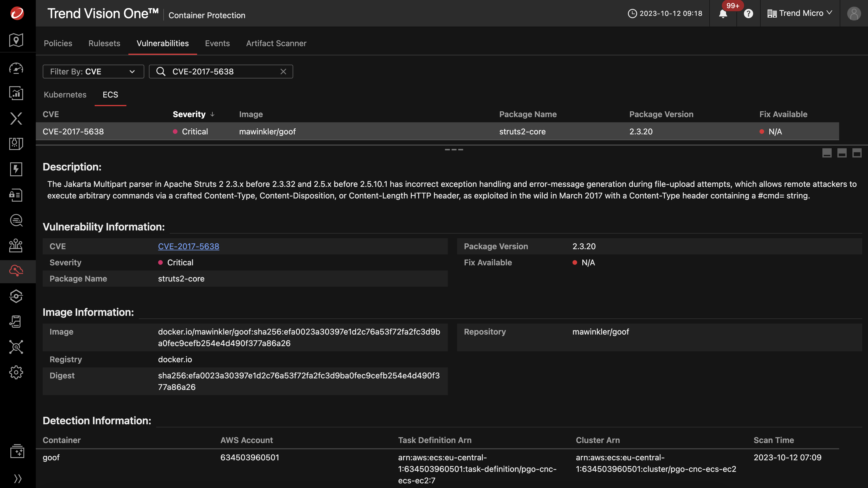868x488 pixels.
Task: Click the Scan Time 2023-10-12 07:09 cell
Action: (x=787, y=457)
